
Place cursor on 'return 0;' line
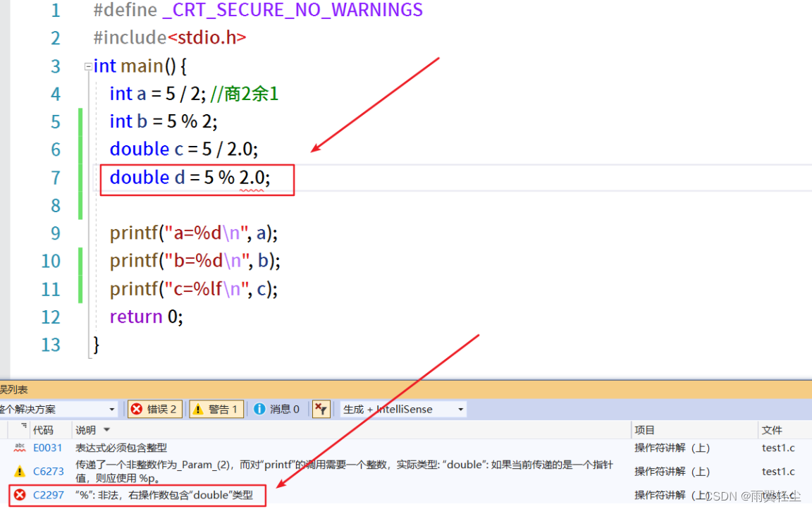click(146, 317)
